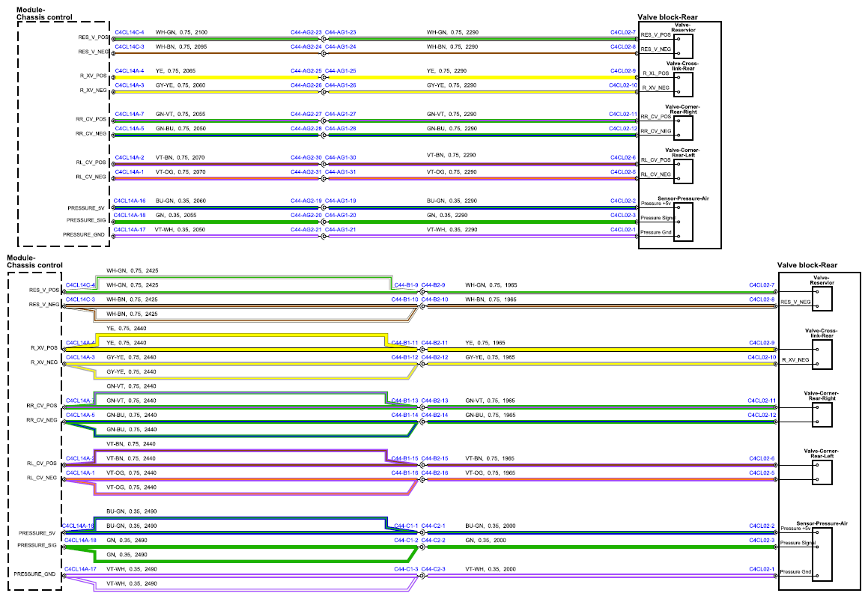The image size is (868, 599).
Task: Click wire label "GN-VT, 0.75, 2055"
Action: (x=180, y=115)
